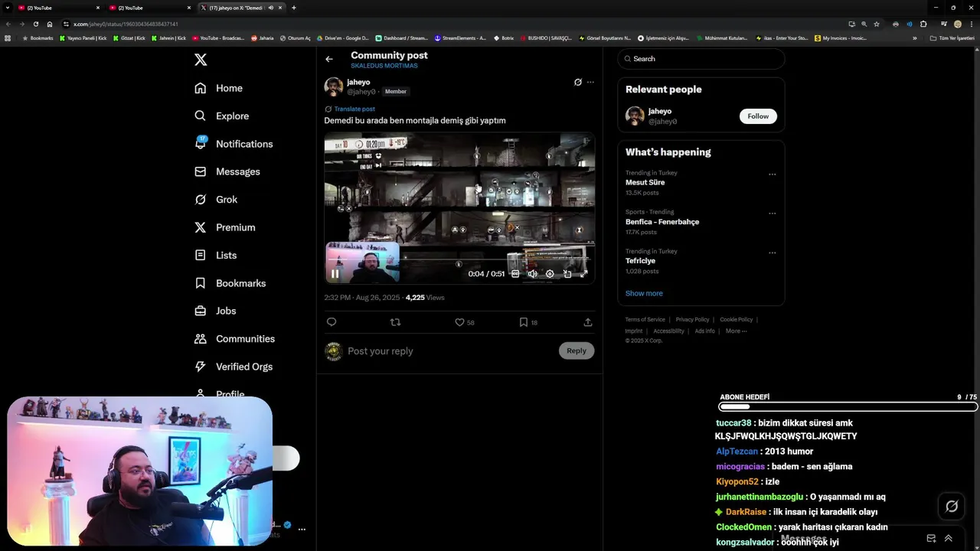The image size is (980, 551).
Task: Mute the X tab audio icon
Action: pos(271,8)
